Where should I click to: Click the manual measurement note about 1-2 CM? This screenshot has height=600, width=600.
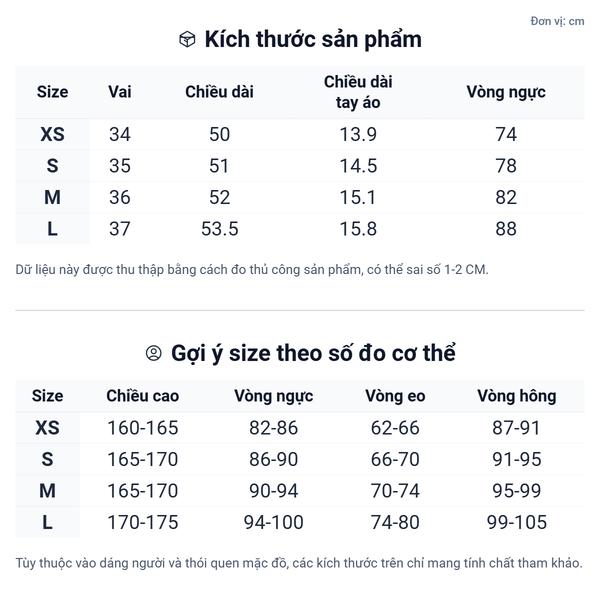[252, 270]
